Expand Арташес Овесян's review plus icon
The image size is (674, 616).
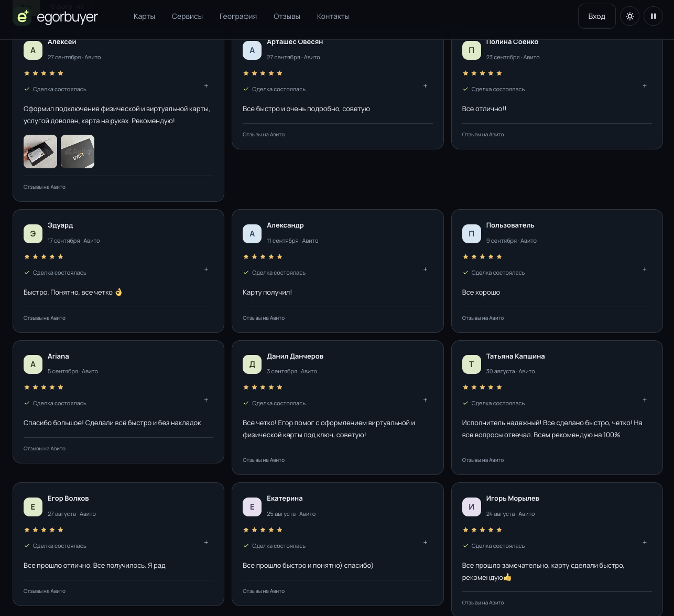[425, 85]
